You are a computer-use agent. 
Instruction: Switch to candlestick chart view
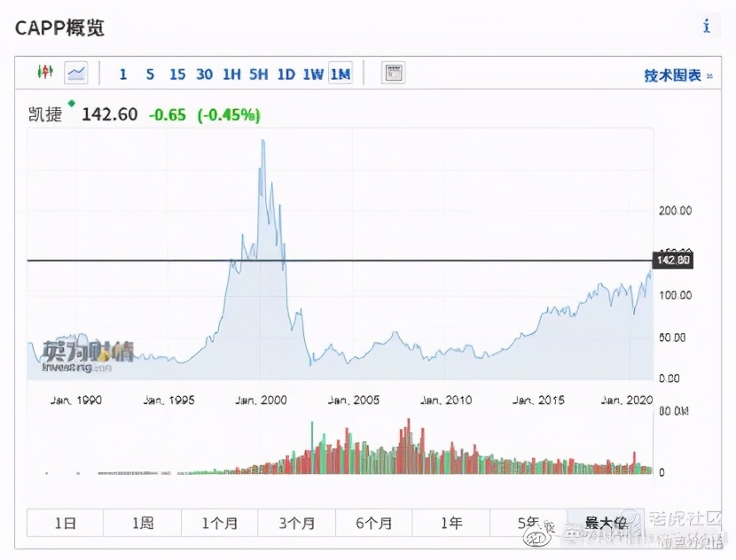(45, 74)
